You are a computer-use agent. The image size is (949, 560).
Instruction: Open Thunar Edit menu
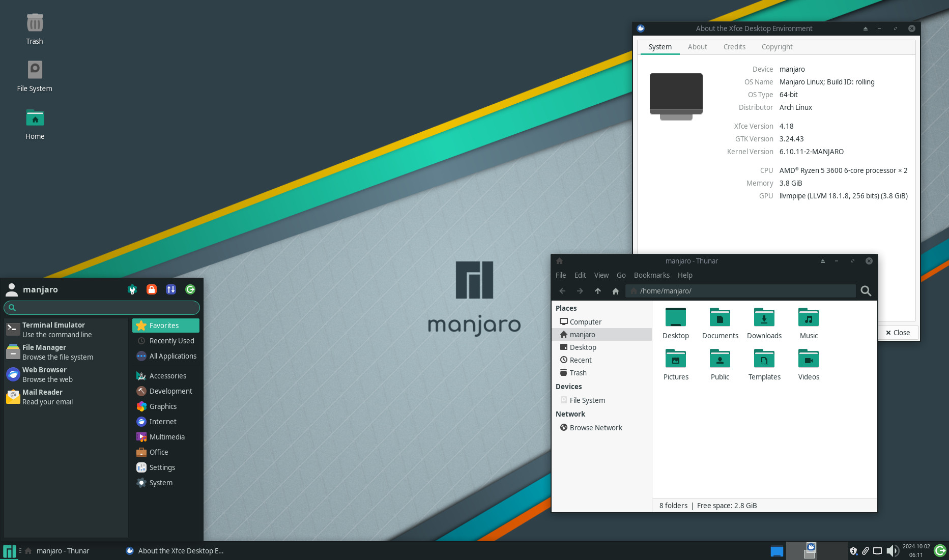click(580, 275)
